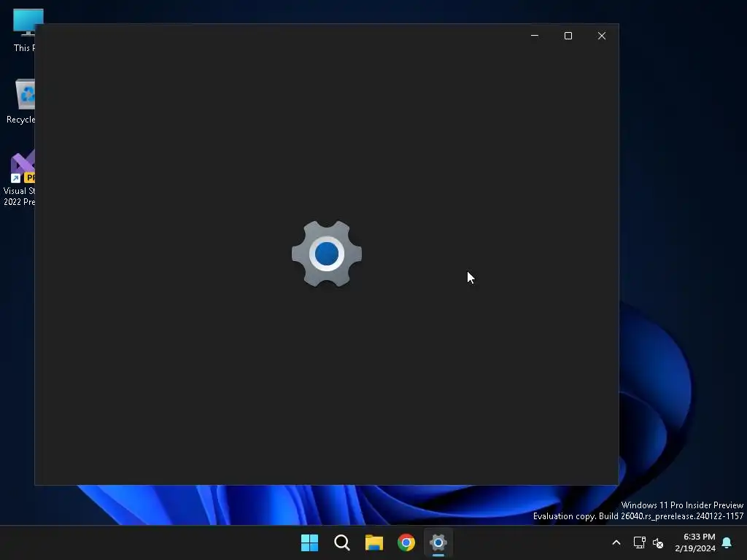Viewport: 747px width, 560px height.
Task: Select This PC desktop icon
Action: [23, 30]
